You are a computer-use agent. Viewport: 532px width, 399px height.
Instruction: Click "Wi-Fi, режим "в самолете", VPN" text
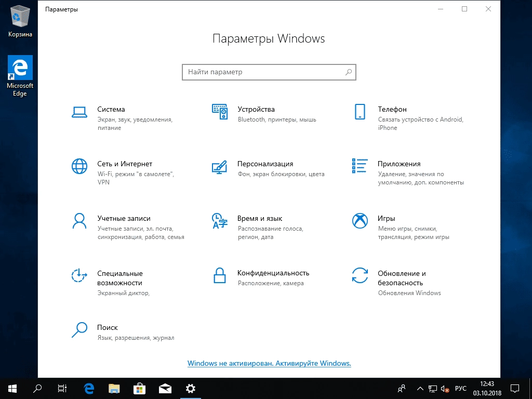click(136, 178)
